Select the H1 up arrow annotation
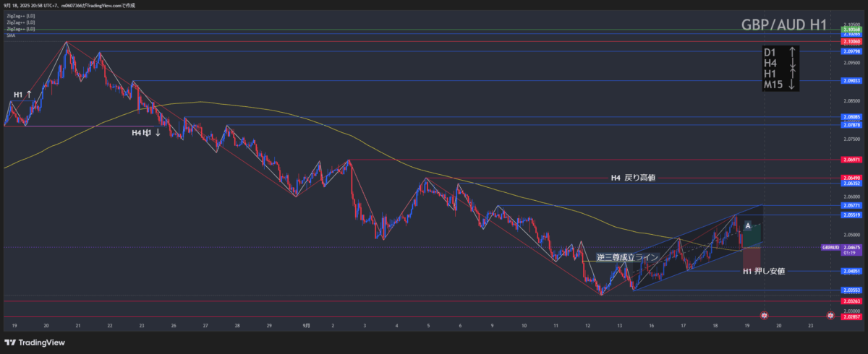Screen dimensions: 868x354 point(22,95)
